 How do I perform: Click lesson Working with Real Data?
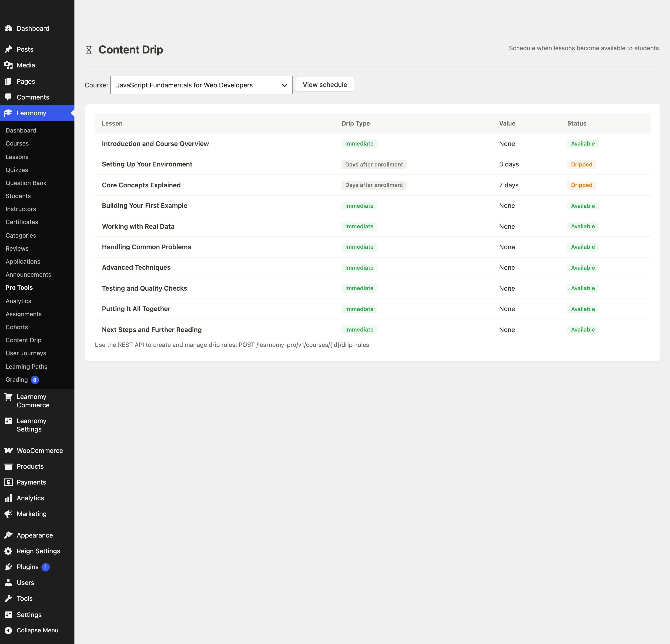(x=138, y=226)
